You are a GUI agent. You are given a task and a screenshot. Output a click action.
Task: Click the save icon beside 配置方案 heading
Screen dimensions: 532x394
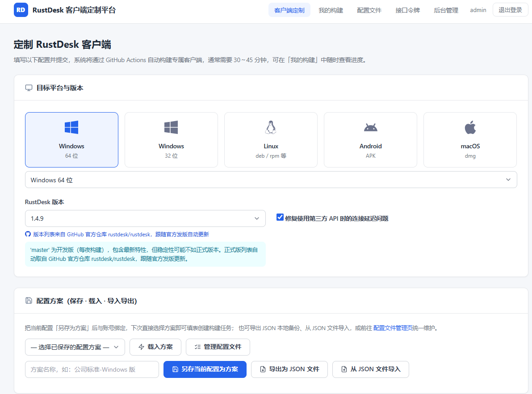(29, 301)
